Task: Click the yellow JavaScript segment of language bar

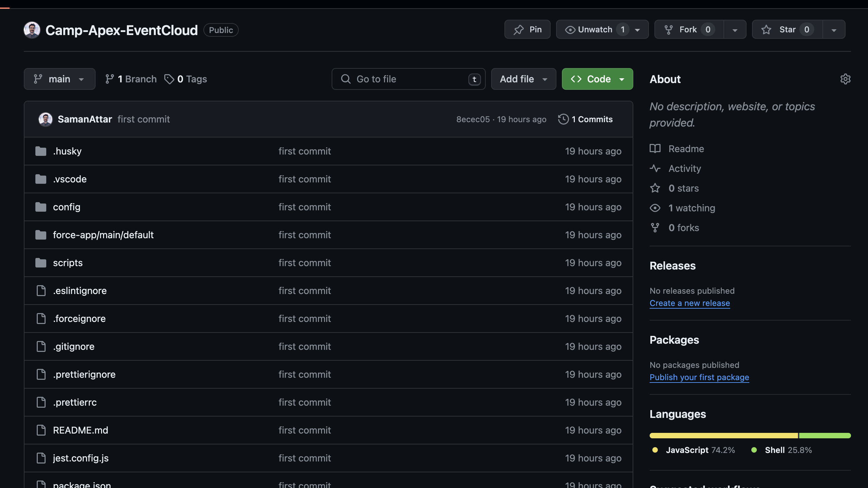Action: click(723, 435)
